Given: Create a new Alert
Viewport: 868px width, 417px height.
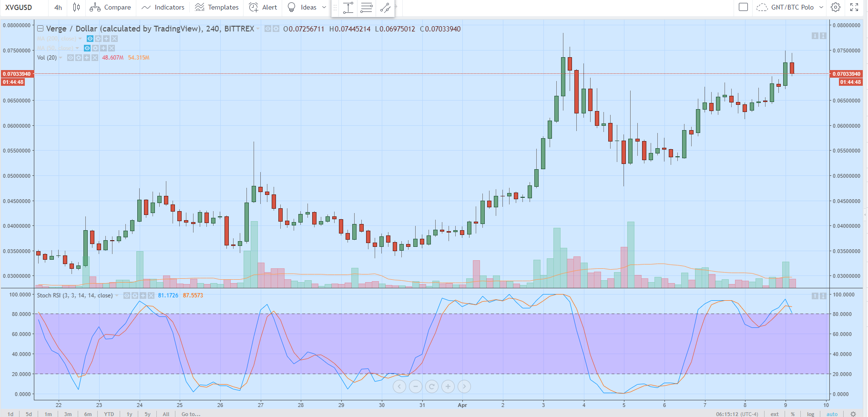Looking at the screenshot, I should [x=263, y=7].
